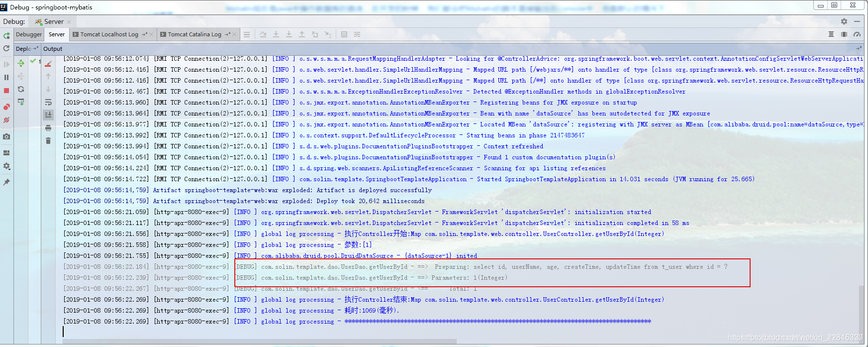868x347 pixels.
Task: Select the inner Server tab
Action: (x=57, y=34)
